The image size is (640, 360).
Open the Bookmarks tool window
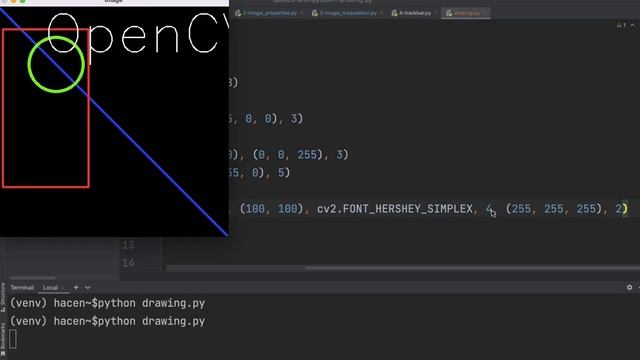(3, 340)
